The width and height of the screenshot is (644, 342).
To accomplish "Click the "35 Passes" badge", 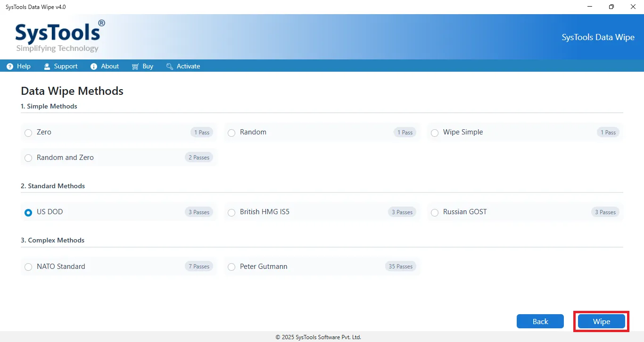I will [x=401, y=267].
